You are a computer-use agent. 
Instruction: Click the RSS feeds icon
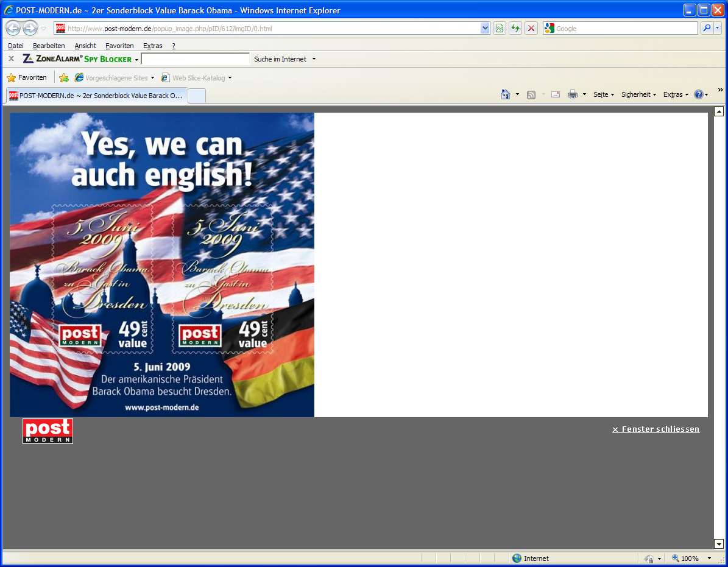tap(531, 94)
